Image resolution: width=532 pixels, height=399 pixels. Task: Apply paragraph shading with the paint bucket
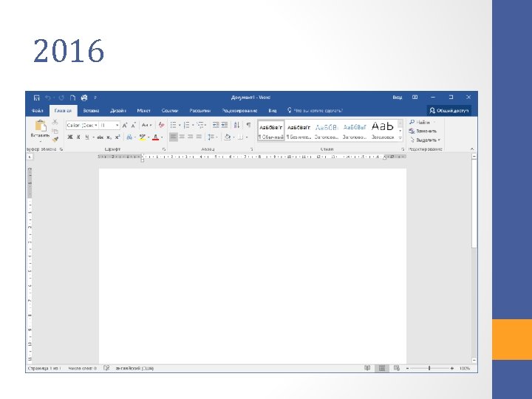228,137
